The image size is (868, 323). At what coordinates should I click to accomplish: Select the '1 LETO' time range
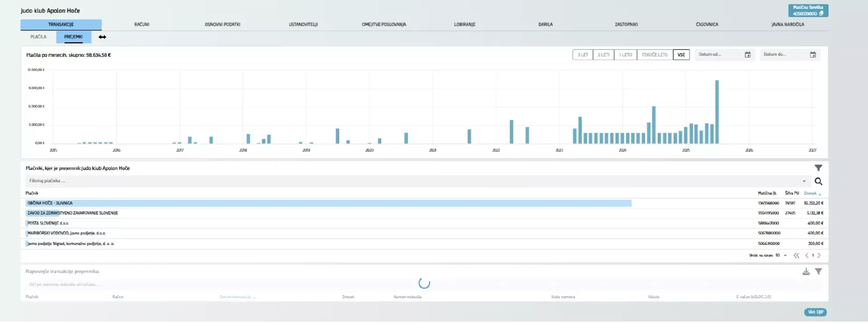point(626,55)
